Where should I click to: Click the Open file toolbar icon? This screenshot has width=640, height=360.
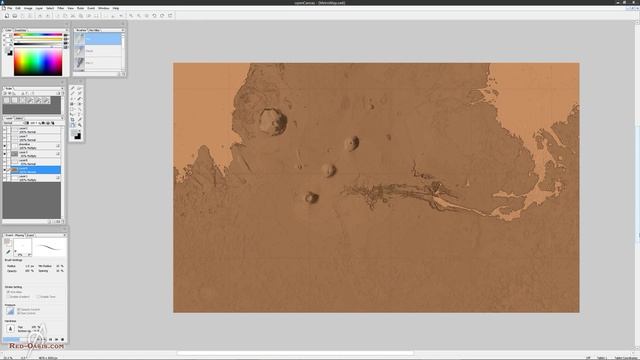click(15, 16)
